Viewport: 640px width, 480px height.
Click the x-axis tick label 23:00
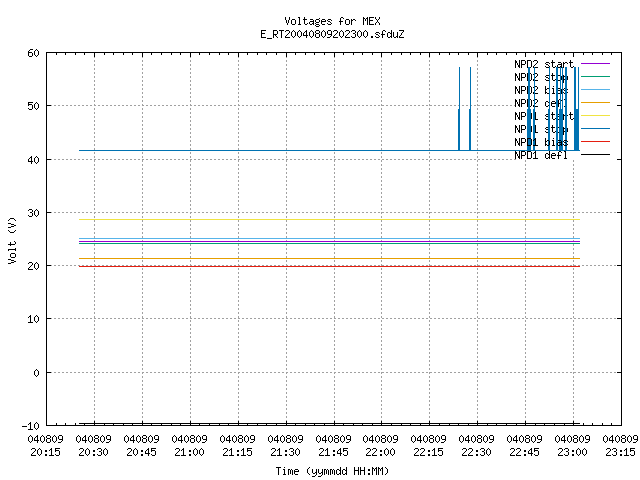(573, 452)
